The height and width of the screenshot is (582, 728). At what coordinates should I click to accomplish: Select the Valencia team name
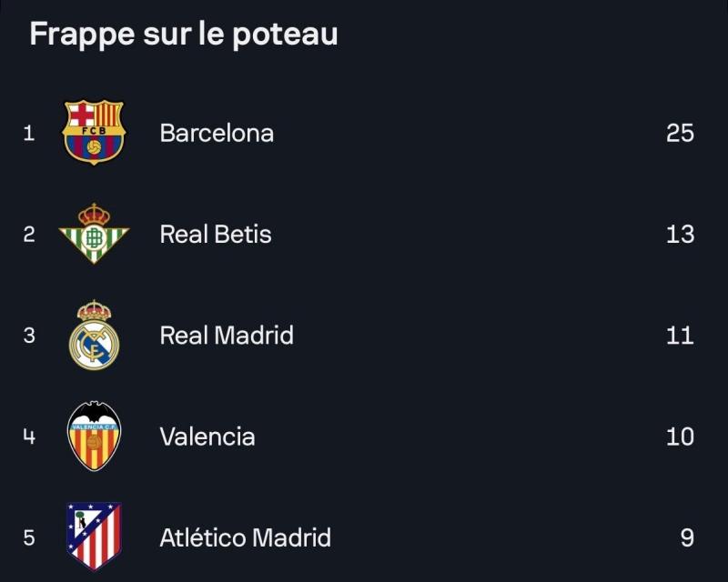(207, 436)
